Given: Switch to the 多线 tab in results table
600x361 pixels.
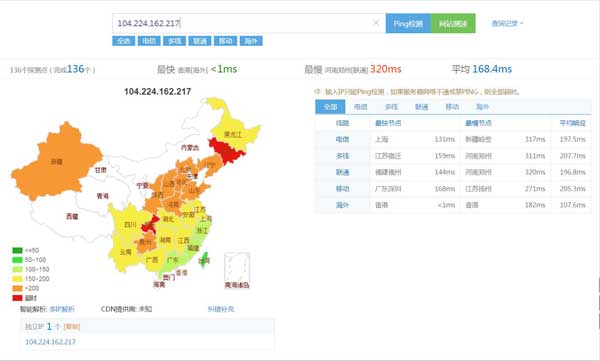Looking at the screenshot, I should point(391,107).
